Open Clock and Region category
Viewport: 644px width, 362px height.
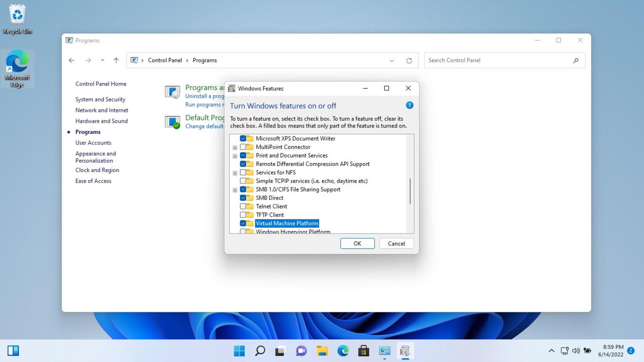click(x=97, y=170)
